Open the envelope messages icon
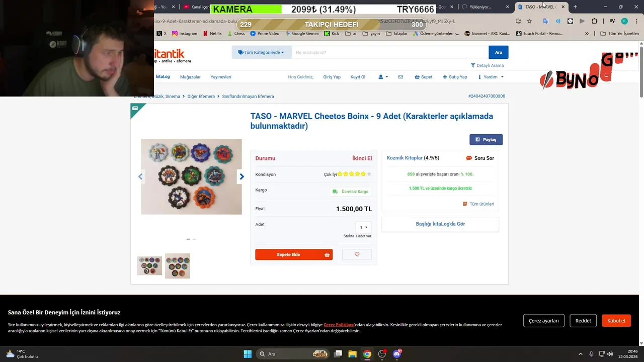The image size is (644, 362). (400, 77)
